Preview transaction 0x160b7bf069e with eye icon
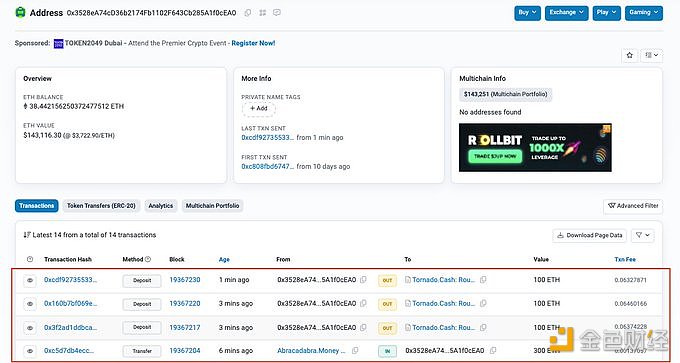Viewport: 680px width, 363px height. coord(30,304)
